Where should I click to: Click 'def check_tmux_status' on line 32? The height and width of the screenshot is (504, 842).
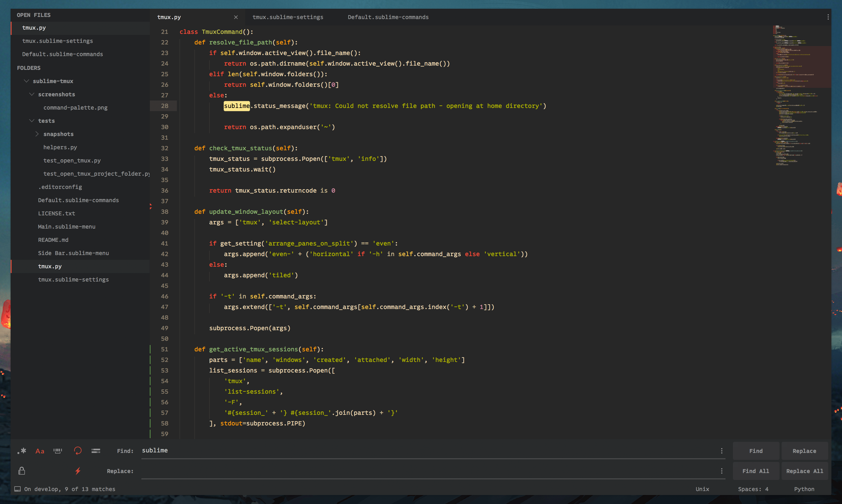point(233,148)
